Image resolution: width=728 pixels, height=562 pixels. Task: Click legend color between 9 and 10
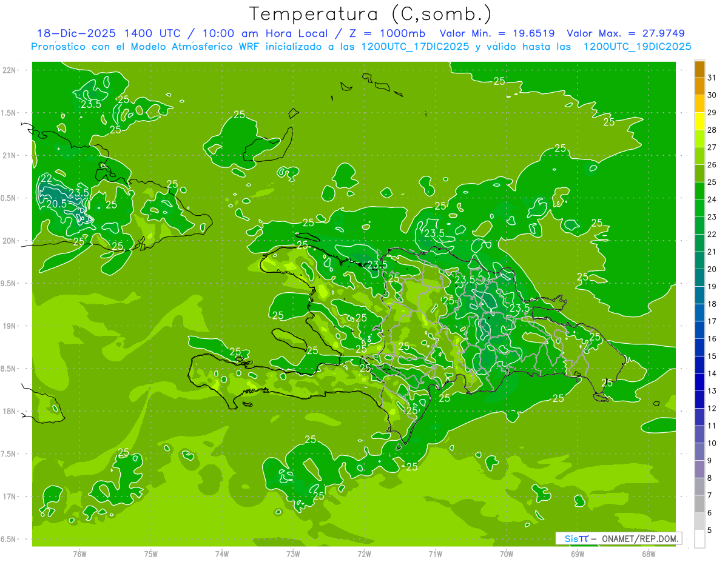(x=699, y=452)
